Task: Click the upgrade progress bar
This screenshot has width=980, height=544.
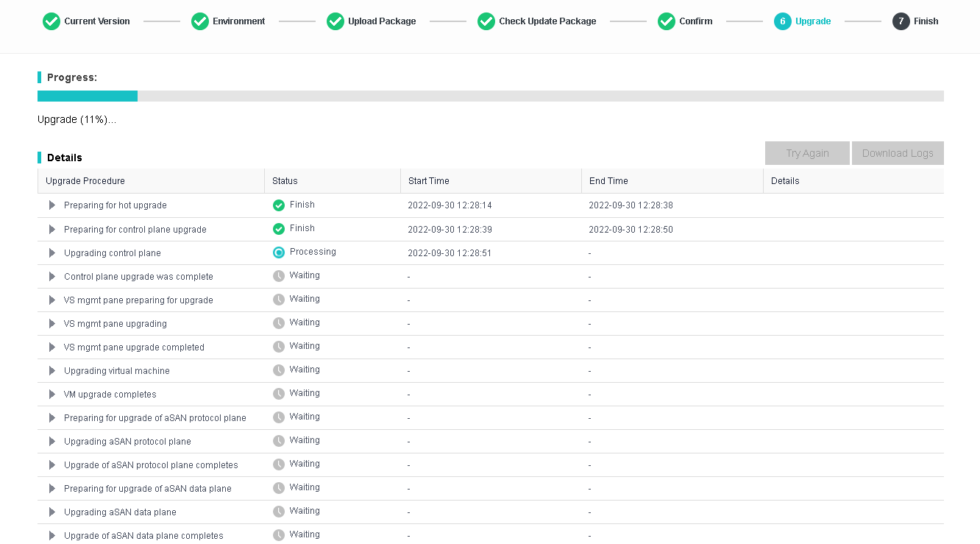Action: 490,96
